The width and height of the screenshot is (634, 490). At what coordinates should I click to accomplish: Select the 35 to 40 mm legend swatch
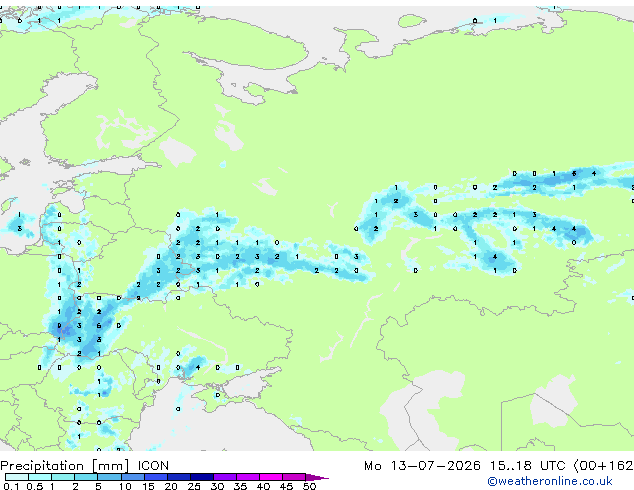[247, 477]
